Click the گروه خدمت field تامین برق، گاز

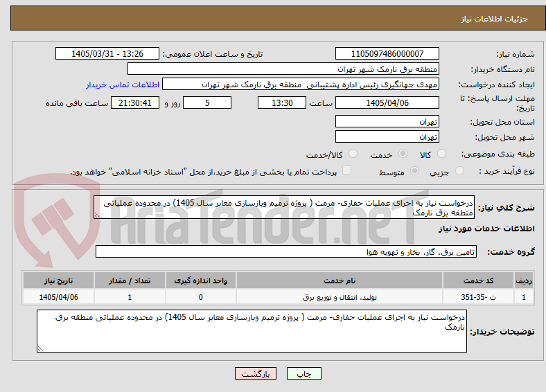point(286,251)
